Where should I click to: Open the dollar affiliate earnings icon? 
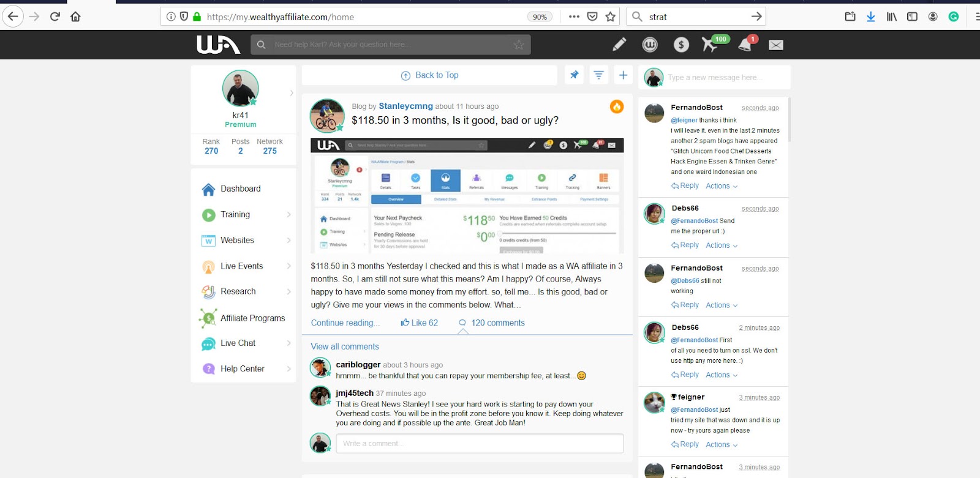coord(681,45)
